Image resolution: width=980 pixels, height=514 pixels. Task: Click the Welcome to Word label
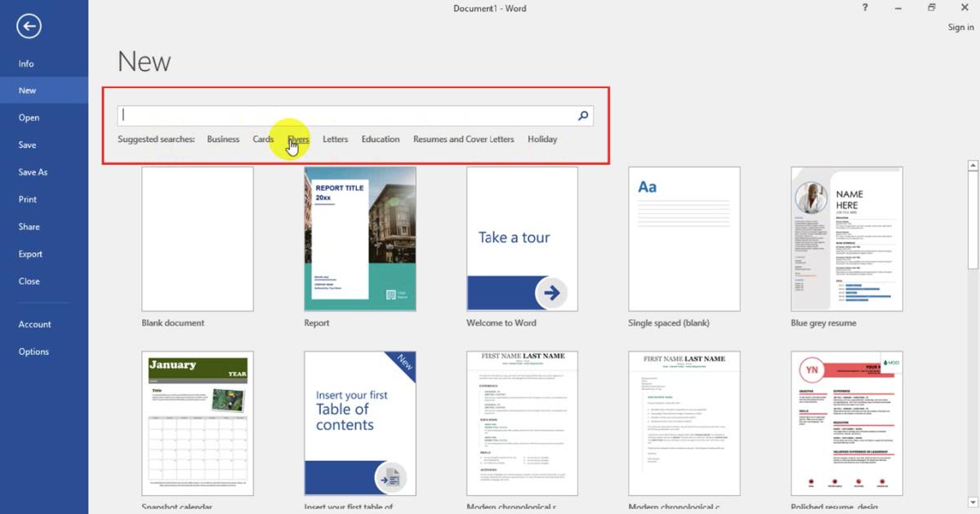[x=501, y=323]
